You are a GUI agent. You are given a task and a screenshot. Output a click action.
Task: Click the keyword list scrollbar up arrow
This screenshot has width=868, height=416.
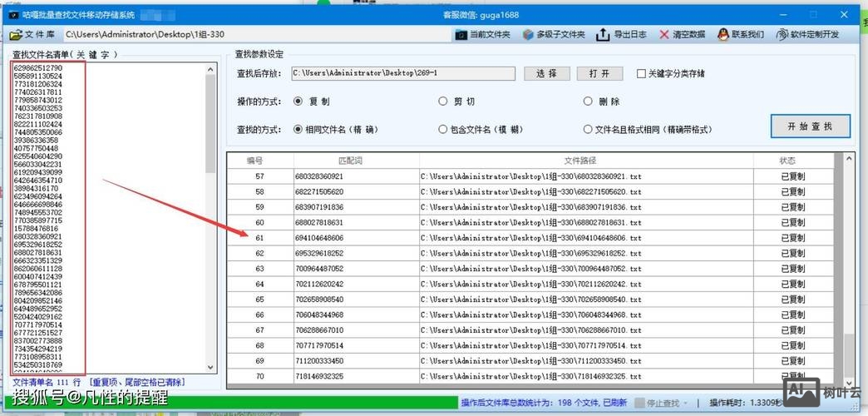pos(210,70)
